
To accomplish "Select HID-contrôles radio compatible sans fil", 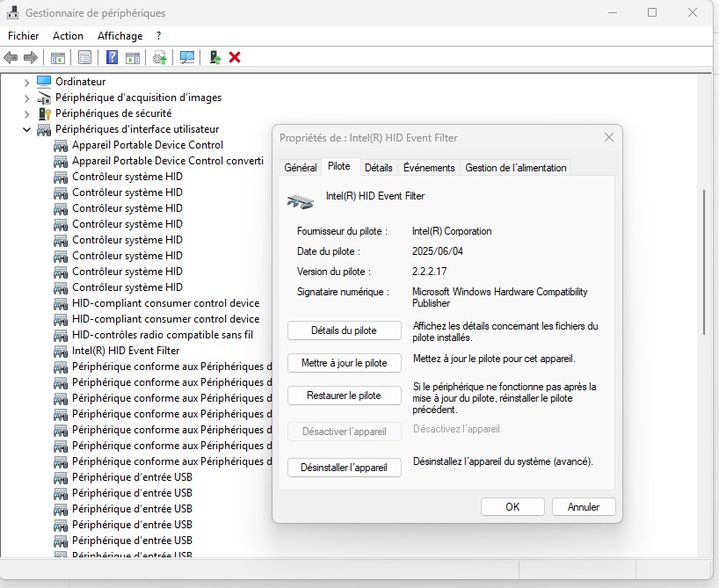I will point(162,335).
